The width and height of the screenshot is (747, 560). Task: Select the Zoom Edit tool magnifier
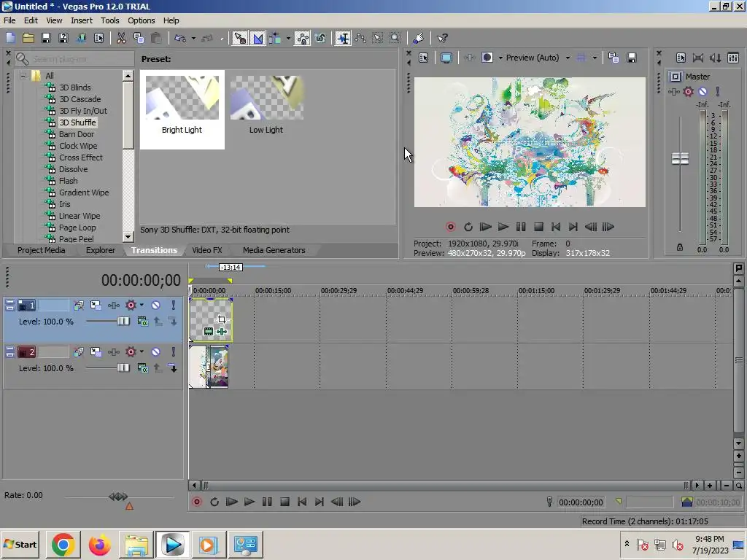pyautogui.click(x=395, y=38)
